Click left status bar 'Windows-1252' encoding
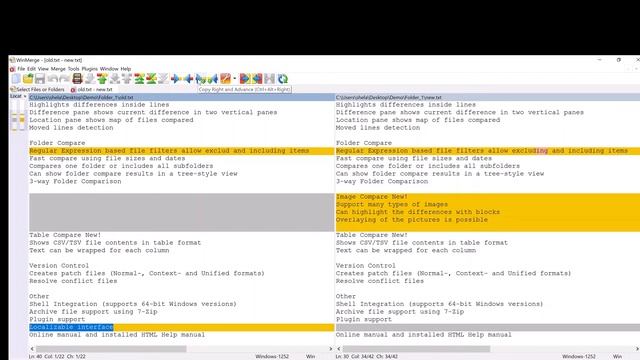640x360 pixels. coord(272,357)
